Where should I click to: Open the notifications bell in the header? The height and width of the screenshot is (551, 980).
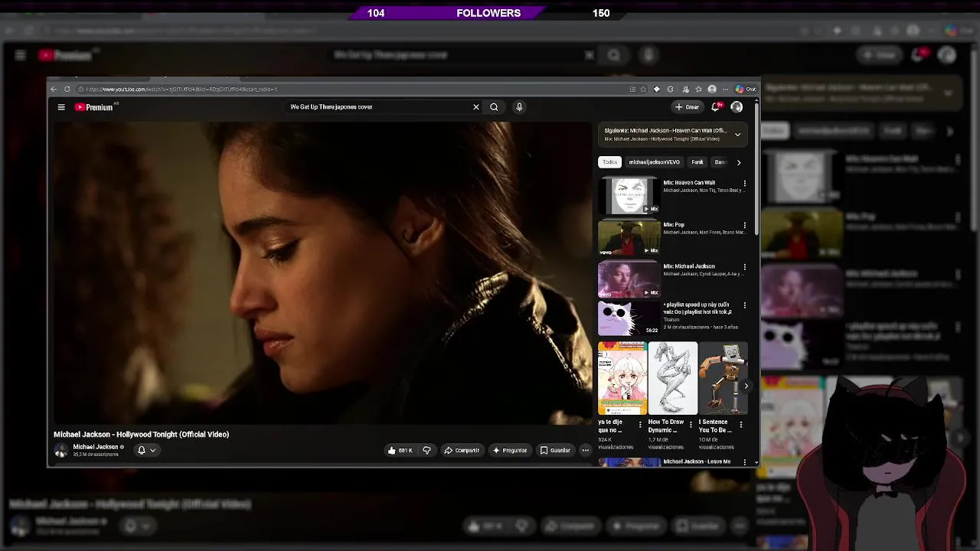pyautogui.click(x=716, y=107)
